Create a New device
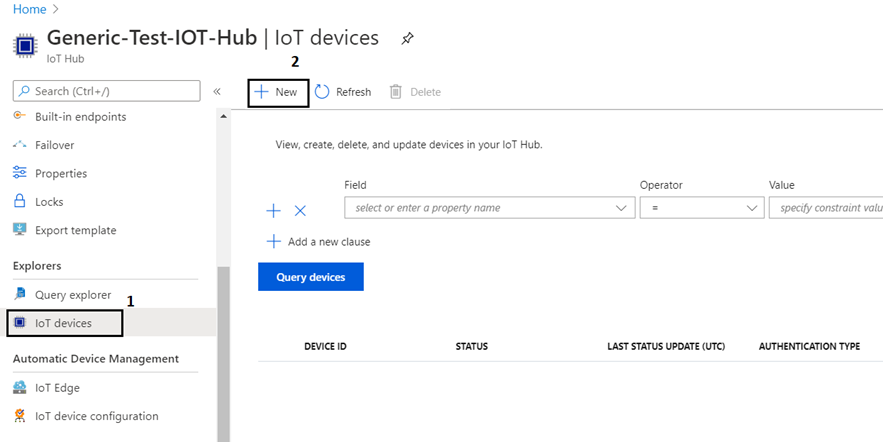 (x=278, y=92)
